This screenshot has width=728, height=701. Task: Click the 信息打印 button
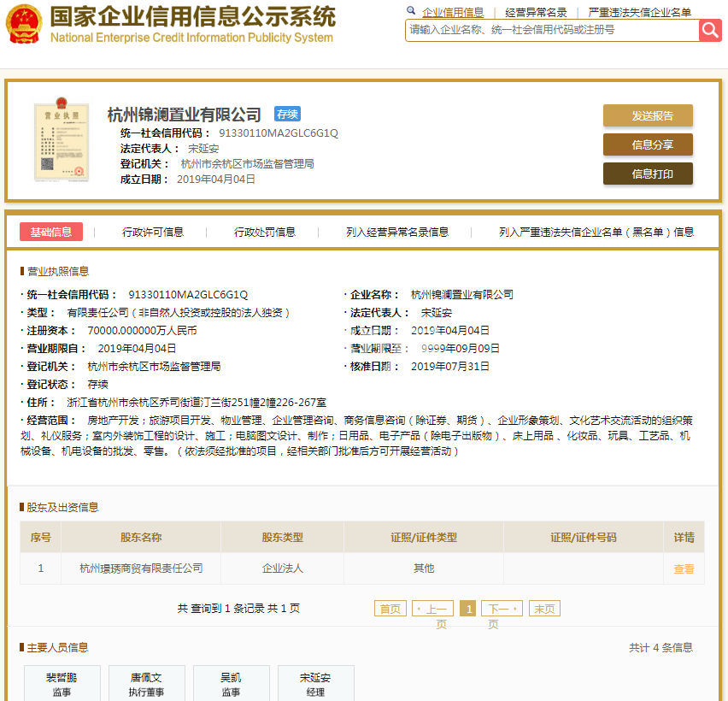tap(648, 174)
